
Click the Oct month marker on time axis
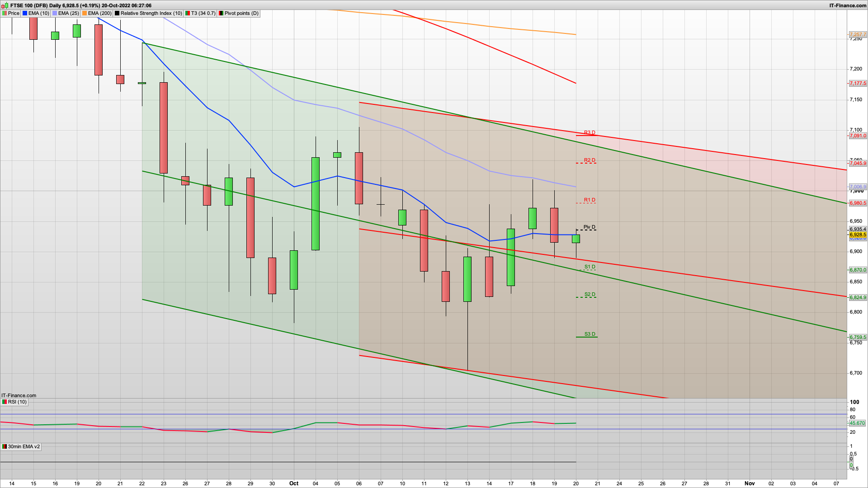point(294,483)
